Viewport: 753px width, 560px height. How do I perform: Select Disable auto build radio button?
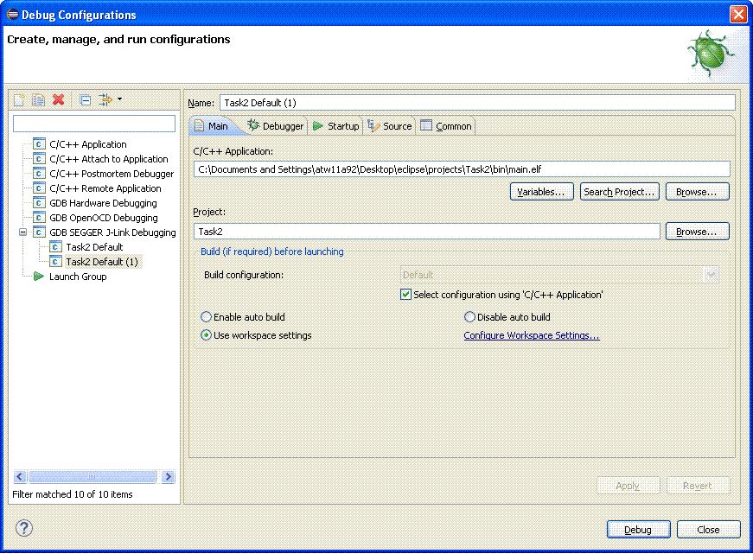[x=469, y=316]
